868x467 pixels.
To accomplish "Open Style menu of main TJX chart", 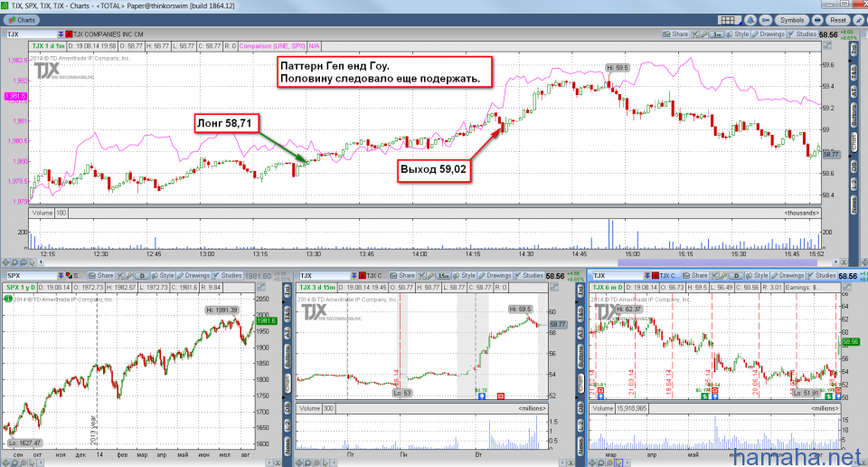I will pyautogui.click(x=738, y=33).
